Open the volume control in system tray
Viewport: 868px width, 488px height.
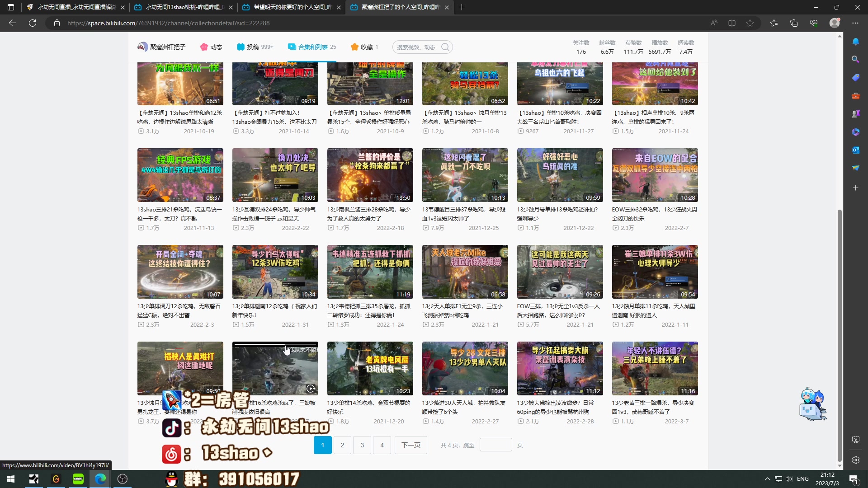click(x=789, y=479)
